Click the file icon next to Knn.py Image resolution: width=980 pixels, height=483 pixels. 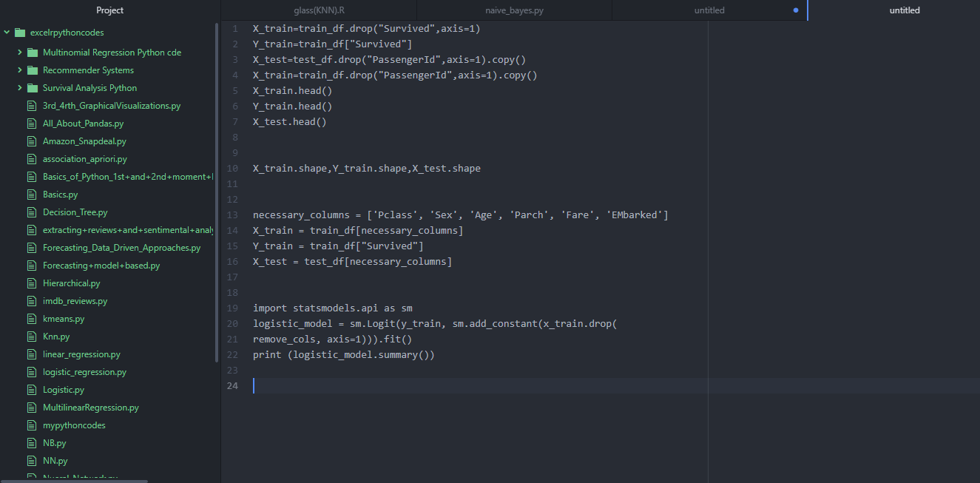pos(31,337)
